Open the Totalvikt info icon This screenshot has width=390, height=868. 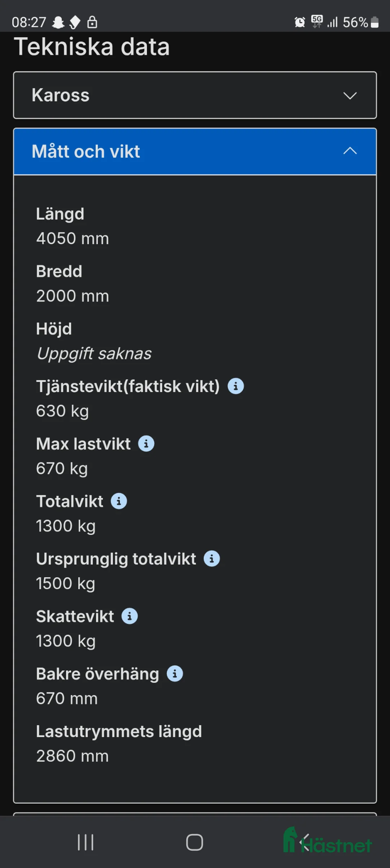[118, 501]
